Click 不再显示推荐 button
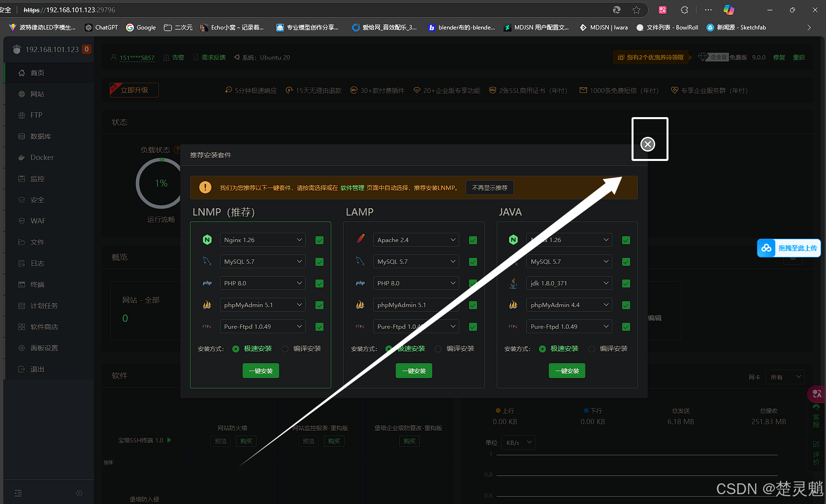The image size is (826, 504). tap(490, 188)
